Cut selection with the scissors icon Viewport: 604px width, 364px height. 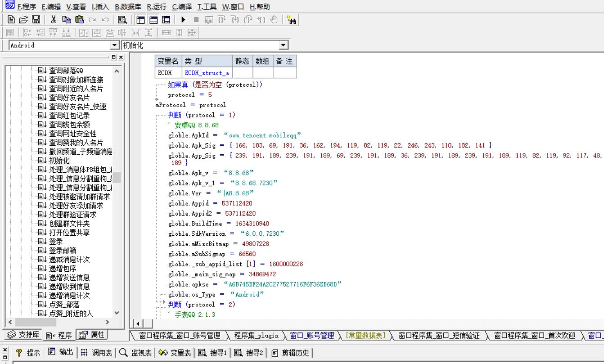tap(54, 20)
